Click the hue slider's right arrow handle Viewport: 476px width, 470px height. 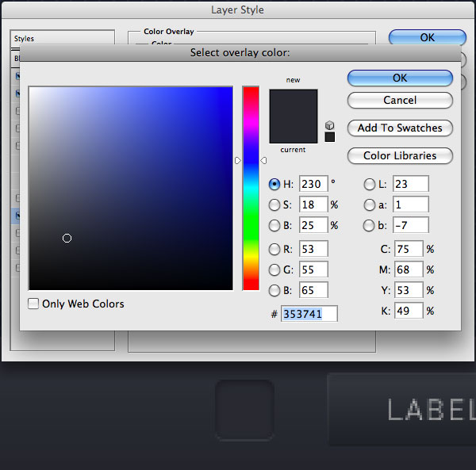pos(263,160)
